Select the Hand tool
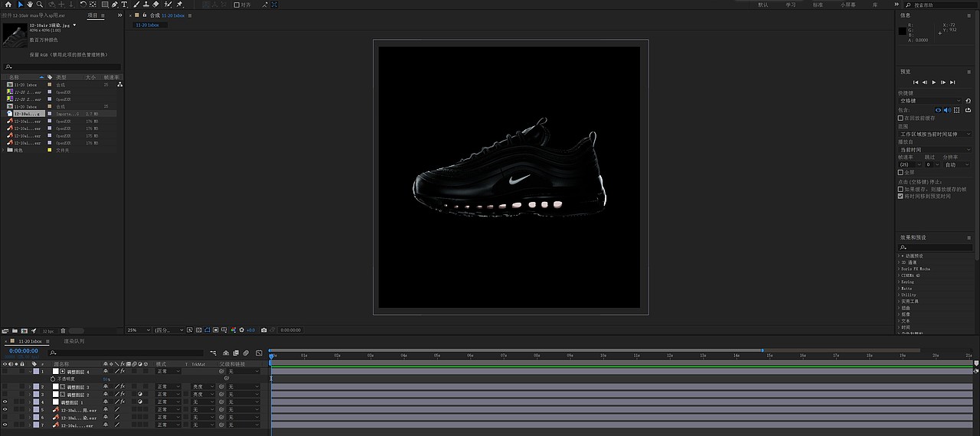Image resolution: width=980 pixels, height=436 pixels. tap(30, 5)
